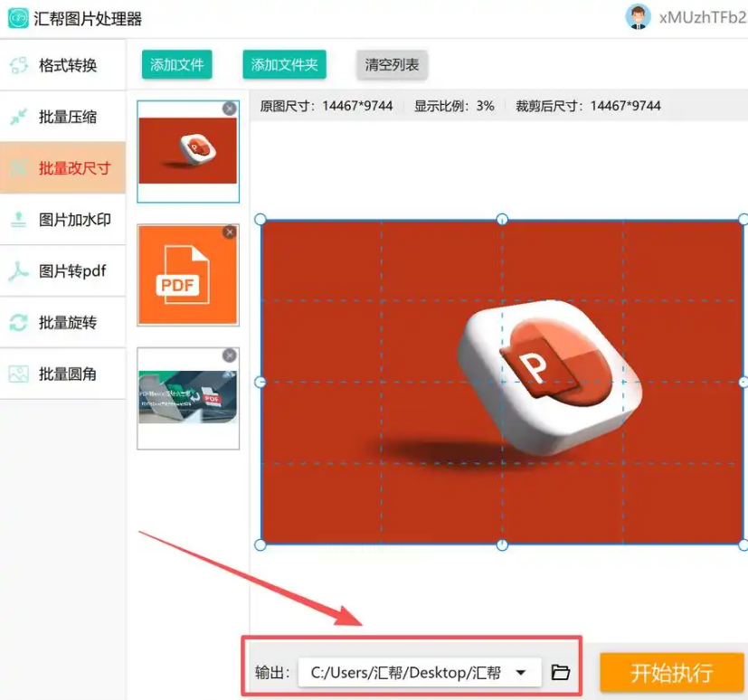Click the 添加文件 button

177,64
